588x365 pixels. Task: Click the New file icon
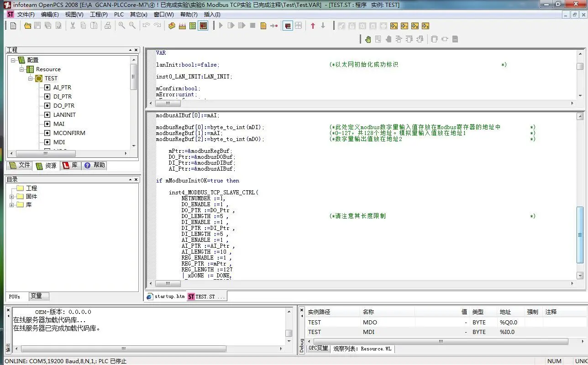pos(13,26)
